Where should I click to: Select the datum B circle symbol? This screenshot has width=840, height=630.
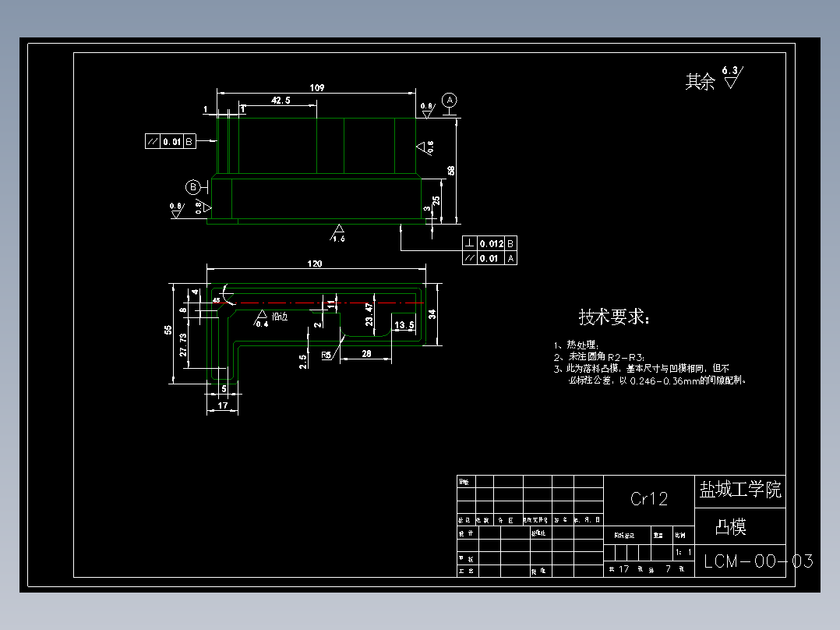point(192,186)
